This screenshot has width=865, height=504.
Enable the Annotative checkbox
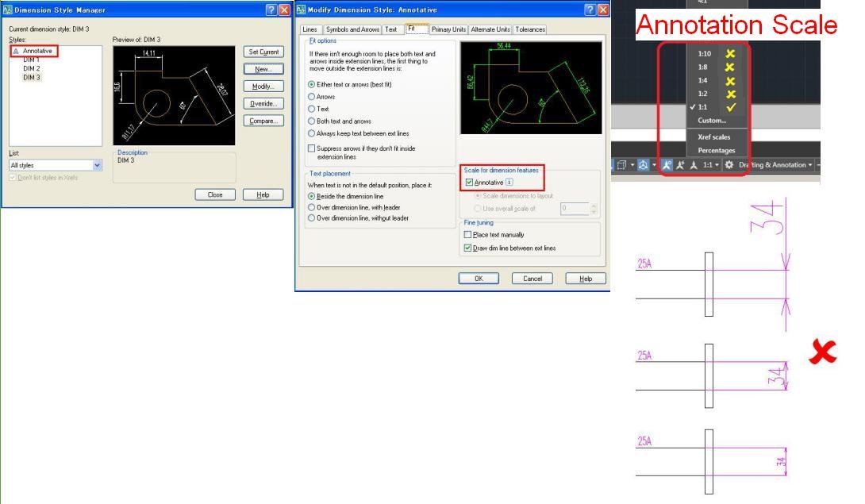[470, 183]
